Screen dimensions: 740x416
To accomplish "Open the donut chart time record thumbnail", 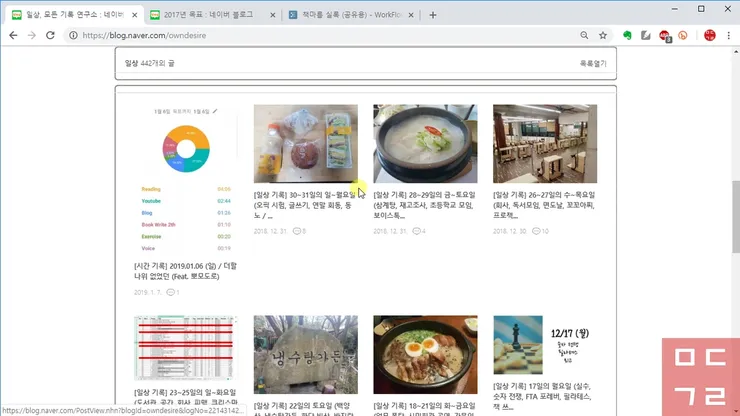I will pyautogui.click(x=186, y=181).
